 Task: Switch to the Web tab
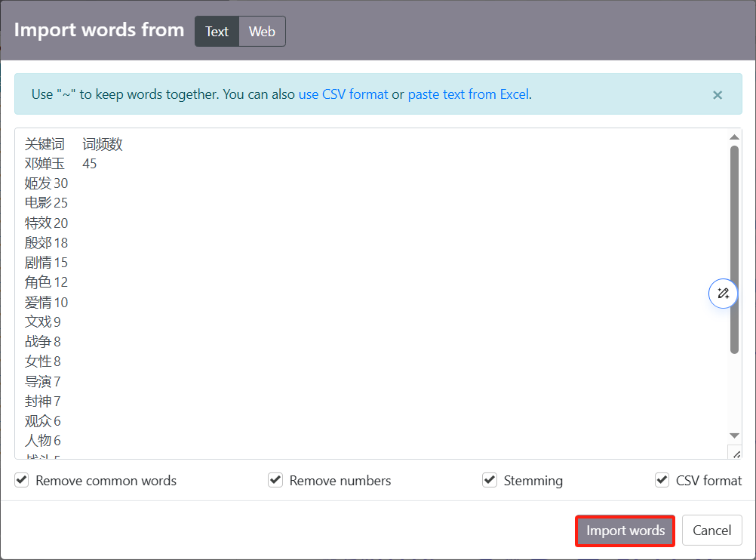[x=262, y=32]
